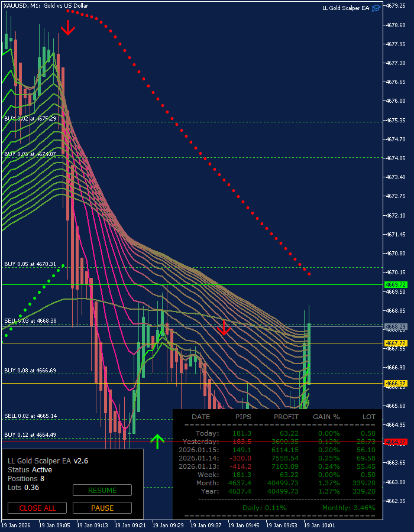
Task: Click the CLOSE ALL button
Action: (37, 508)
